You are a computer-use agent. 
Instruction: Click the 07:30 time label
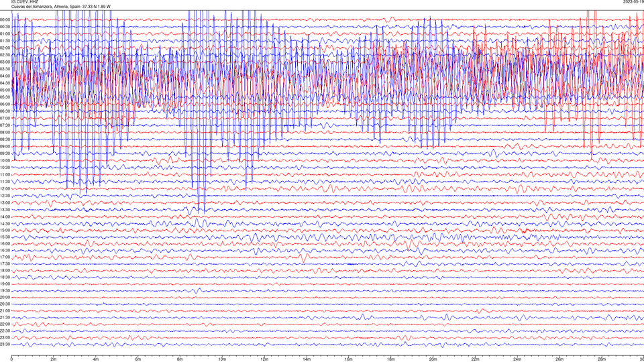(5, 125)
